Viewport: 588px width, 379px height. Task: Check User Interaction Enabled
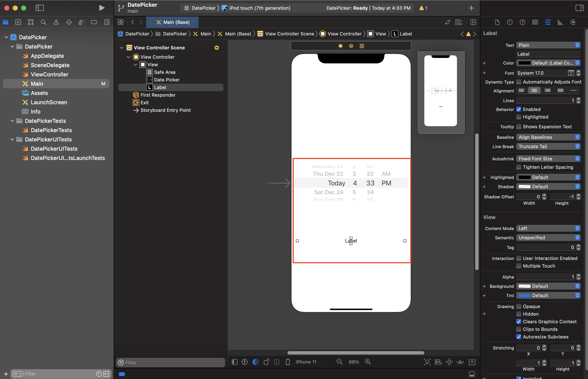click(x=519, y=258)
